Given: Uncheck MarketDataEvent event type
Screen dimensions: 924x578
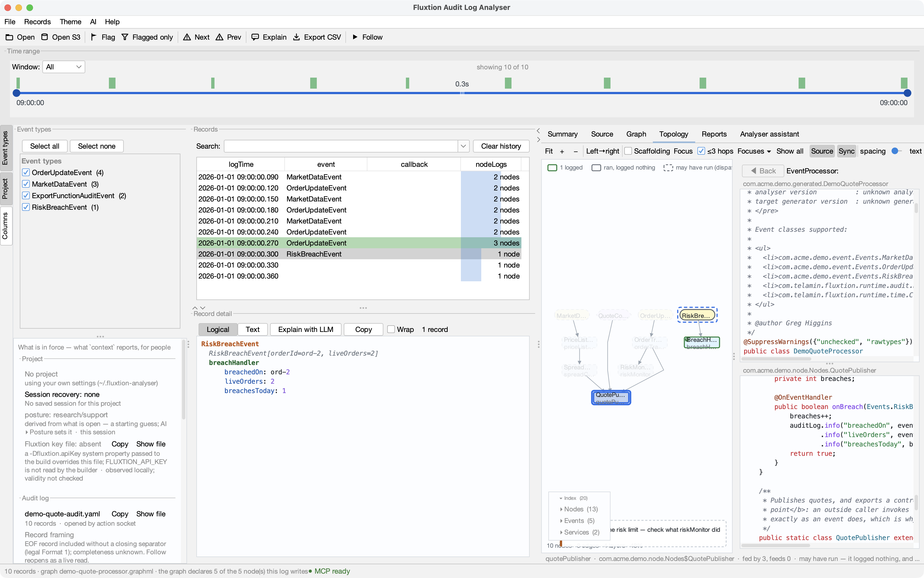Looking at the screenshot, I should 26,184.
